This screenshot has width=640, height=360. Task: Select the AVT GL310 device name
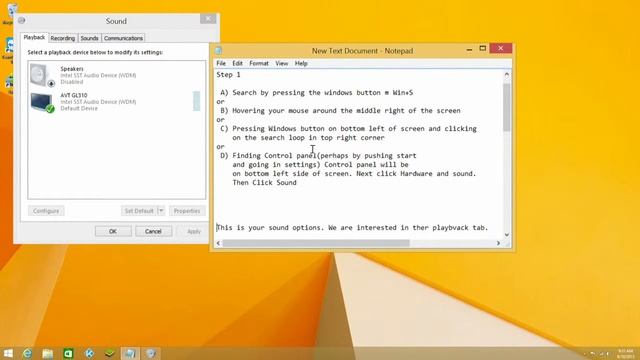point(74,95)
